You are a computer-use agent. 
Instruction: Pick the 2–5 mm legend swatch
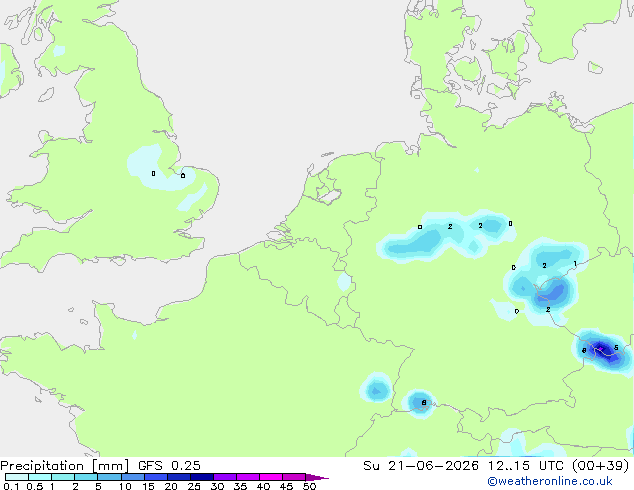[x=86, y=477]
